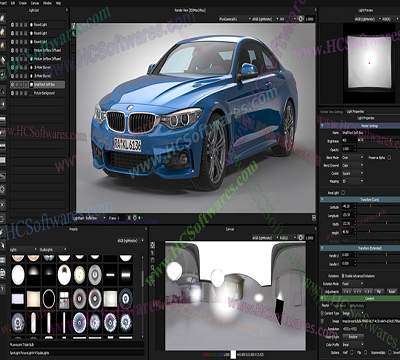Open the LightPaint Reflection mode dropdown
The width and height of the screenshot is (400, 360).
[x=89, y=218]
